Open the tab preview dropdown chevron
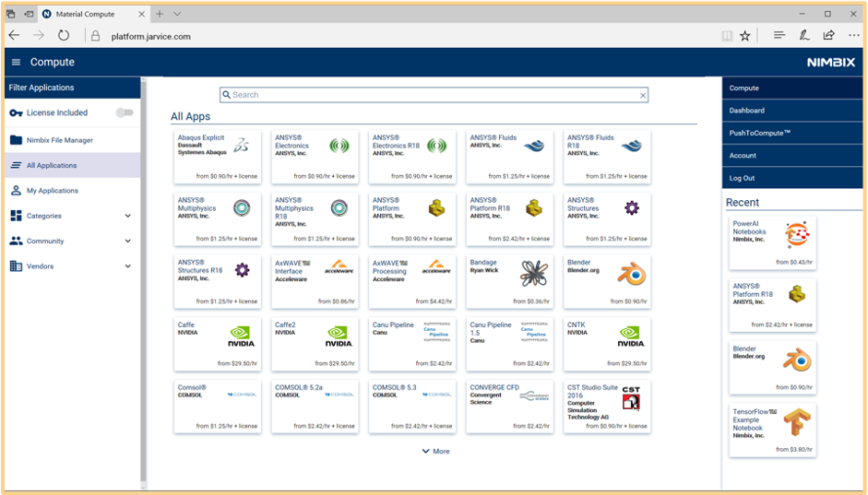This screenshot has width=868, height=495. click(177, 14)
